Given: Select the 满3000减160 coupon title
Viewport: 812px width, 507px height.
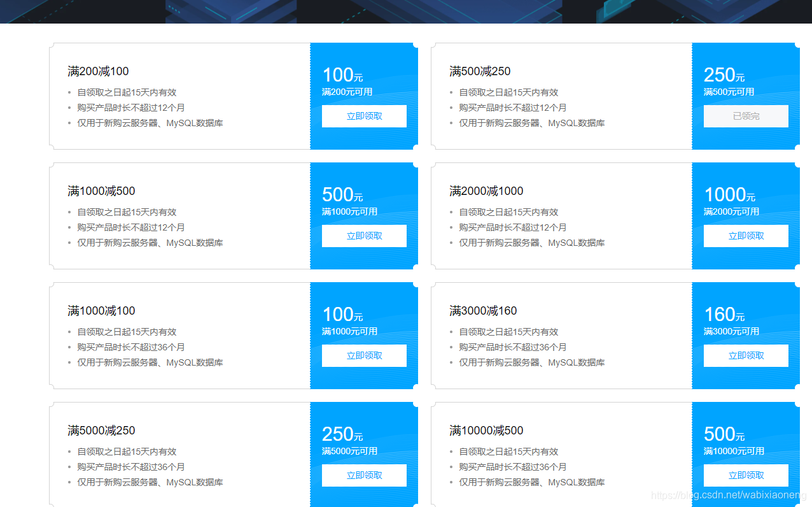Looking at the screenshot, I should coord(483,311).
